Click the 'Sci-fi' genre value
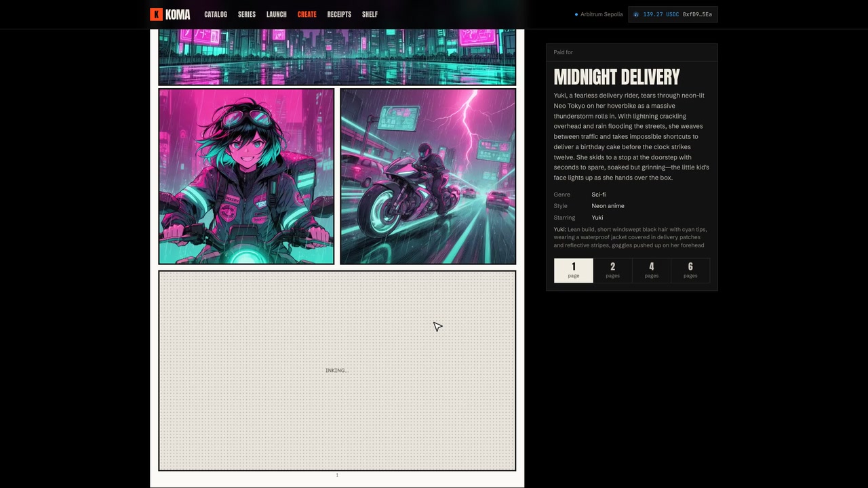The width and height of the screenshot is (868, 488). [x=599, y=195]
